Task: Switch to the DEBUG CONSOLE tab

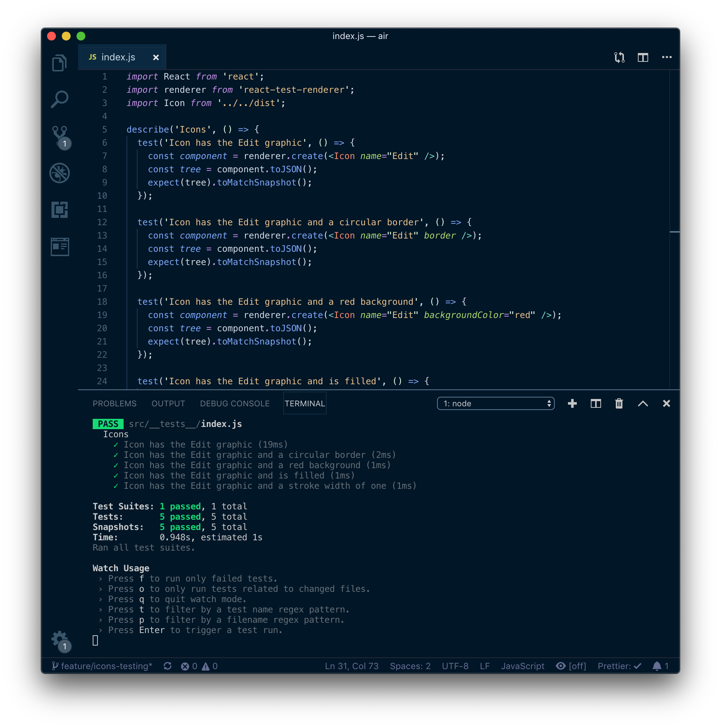Action: point(235,403)
